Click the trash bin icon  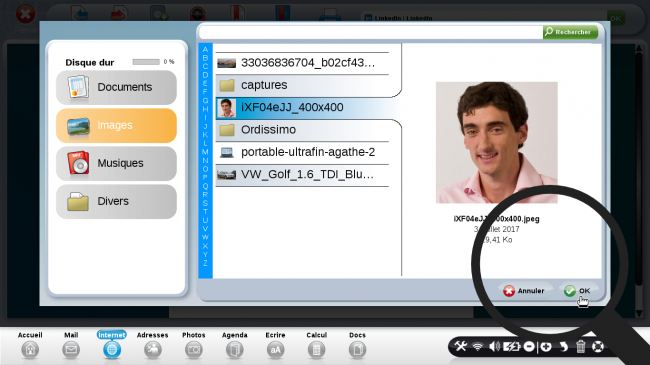click(581, 346)
